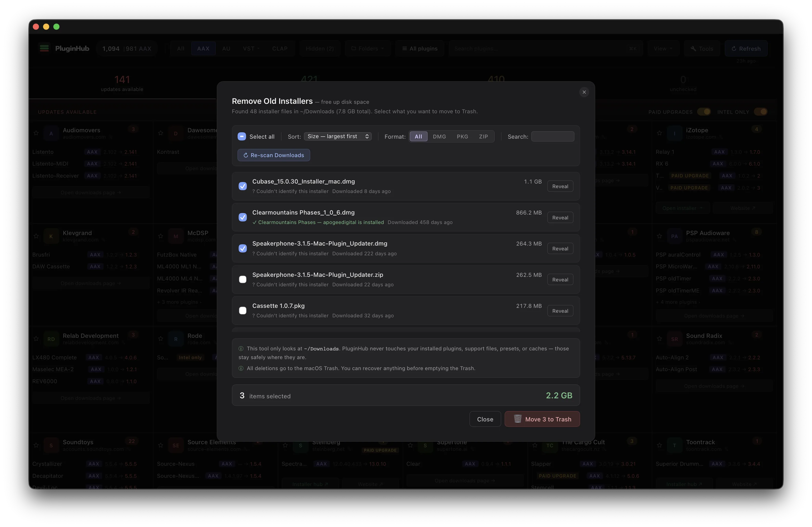The height and width of the screenshot is (527, 812).
Task: Filter installers by DMG format
Action: [439, 136]
